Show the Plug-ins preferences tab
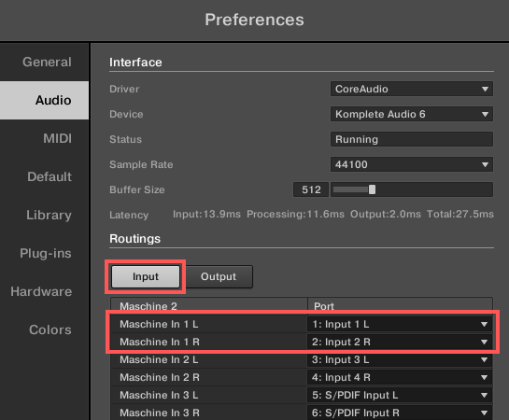Screen dimensions: 509x420 [x=45, y=253]
